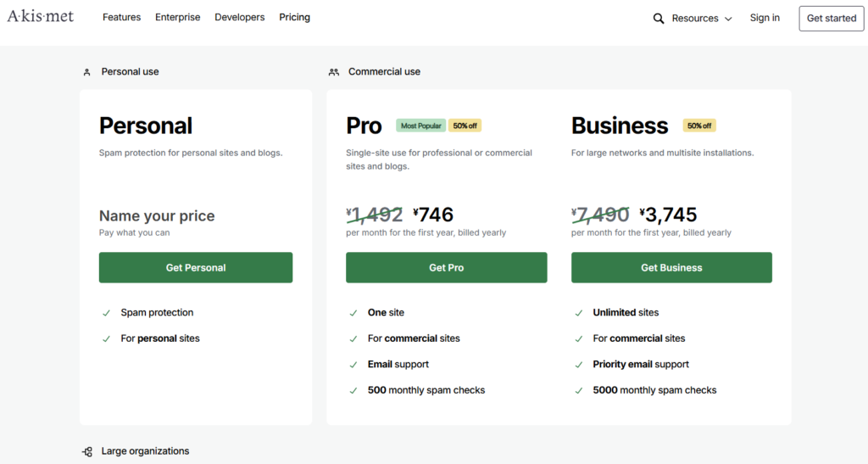The width and height of the screenshot is (868, 464).
Task: Open the Enterprise menu item
Action: [x=178, y=17]
